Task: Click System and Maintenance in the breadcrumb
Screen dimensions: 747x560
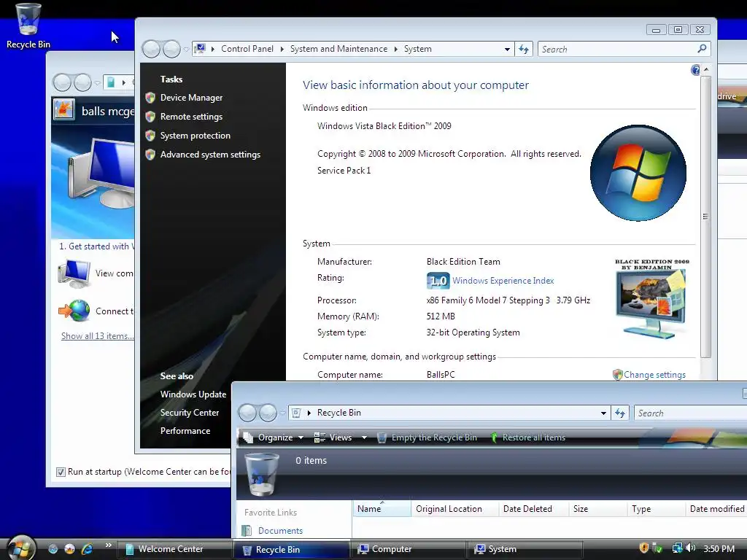Action: point(338,49)
